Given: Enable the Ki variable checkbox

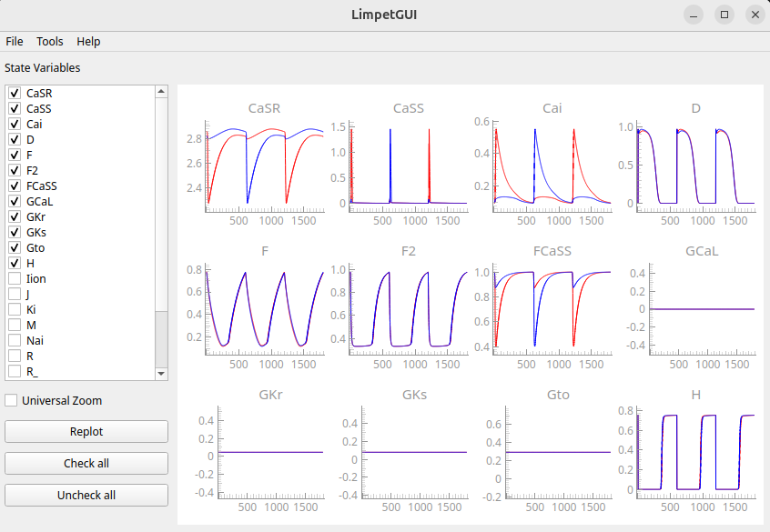Looking at the screenshot, I should (13, 309).
